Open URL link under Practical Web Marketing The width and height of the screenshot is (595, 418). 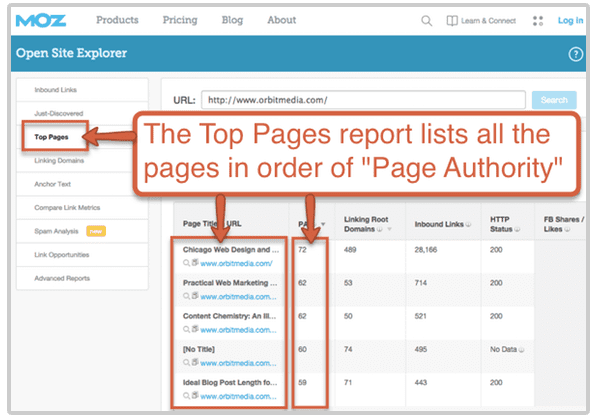(x=238, y=297)
